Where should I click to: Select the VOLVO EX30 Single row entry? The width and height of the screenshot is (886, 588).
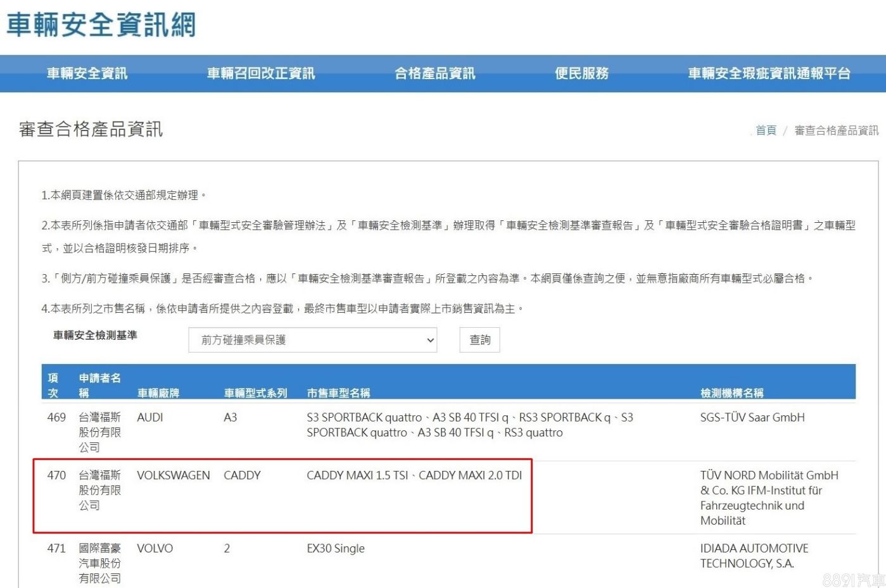336,549
